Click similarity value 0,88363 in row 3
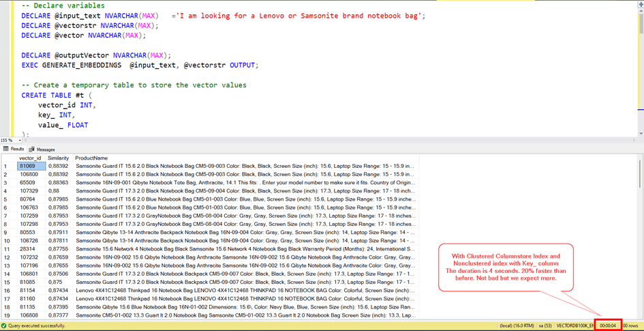Viewport: 644px width, 331px height. 58,183
